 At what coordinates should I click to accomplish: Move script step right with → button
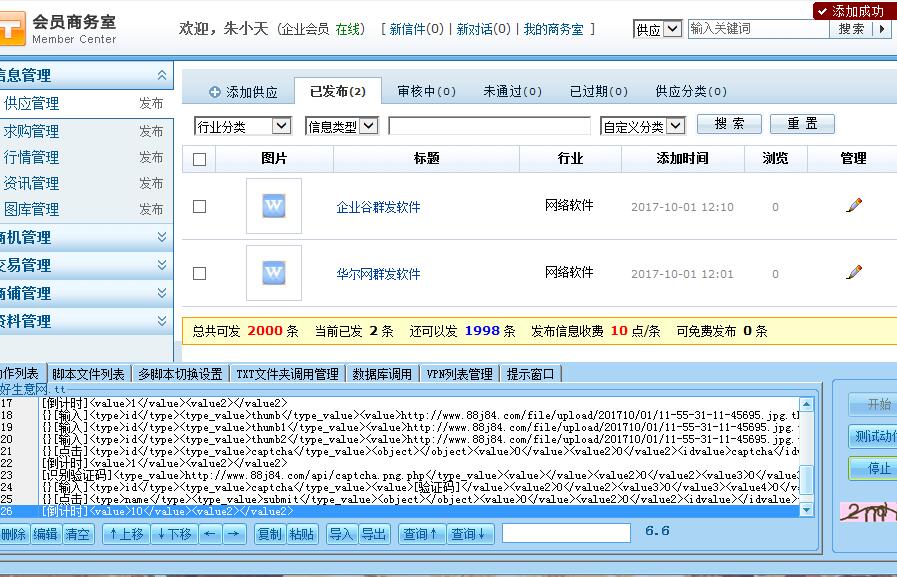click(x=233, y=534)
